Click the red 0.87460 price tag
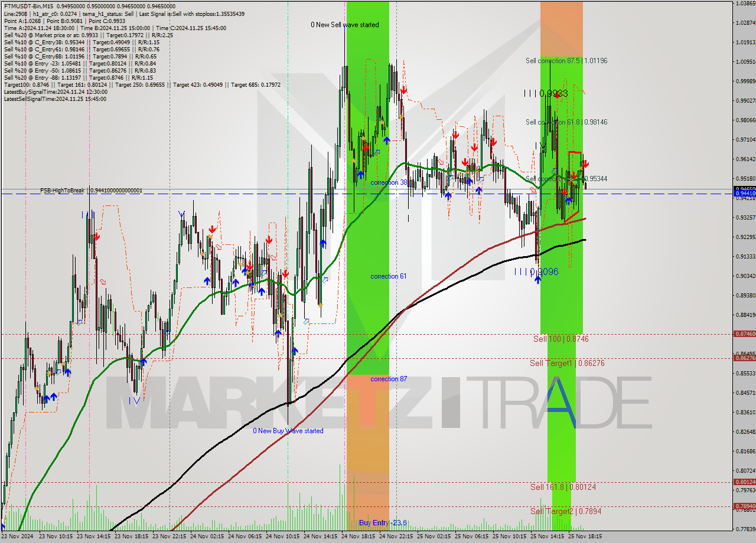Viewport: 756px width, 543px height. 744,334
